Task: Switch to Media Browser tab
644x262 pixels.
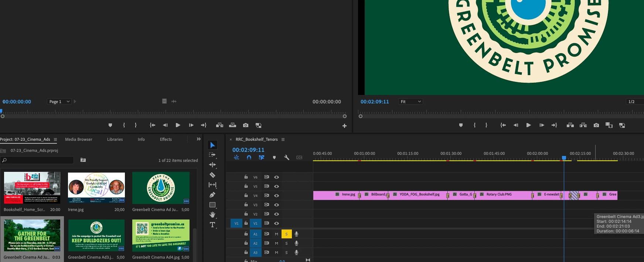Action: (79, 139)
